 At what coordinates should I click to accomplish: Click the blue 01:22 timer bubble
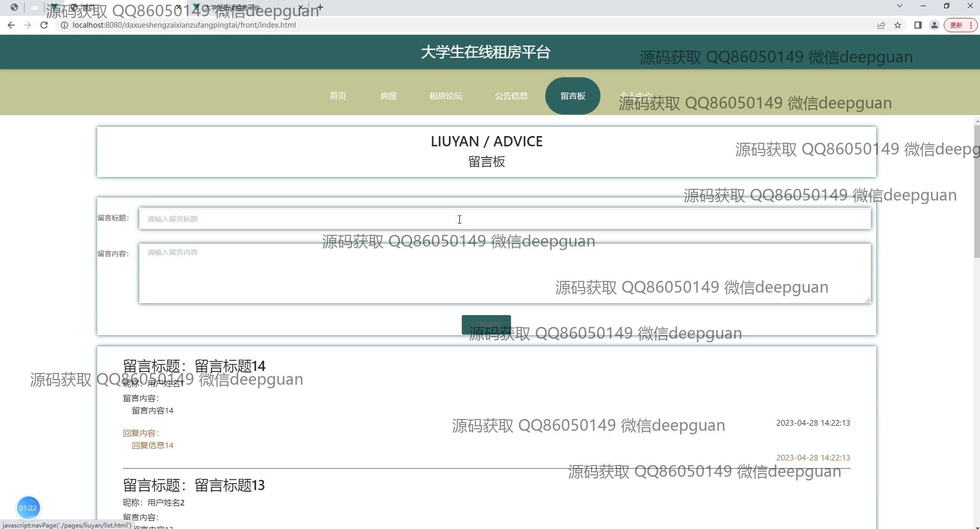[28, 508]
